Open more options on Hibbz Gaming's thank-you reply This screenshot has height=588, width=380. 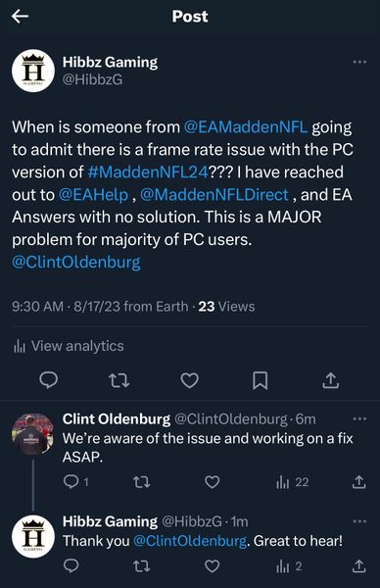[359, 521]
